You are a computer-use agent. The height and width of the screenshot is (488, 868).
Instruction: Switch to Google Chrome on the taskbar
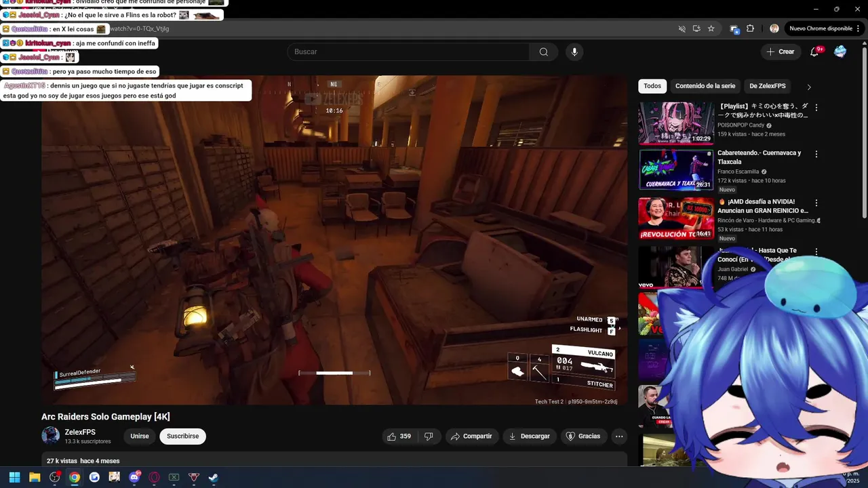click(x=75, y=477)
